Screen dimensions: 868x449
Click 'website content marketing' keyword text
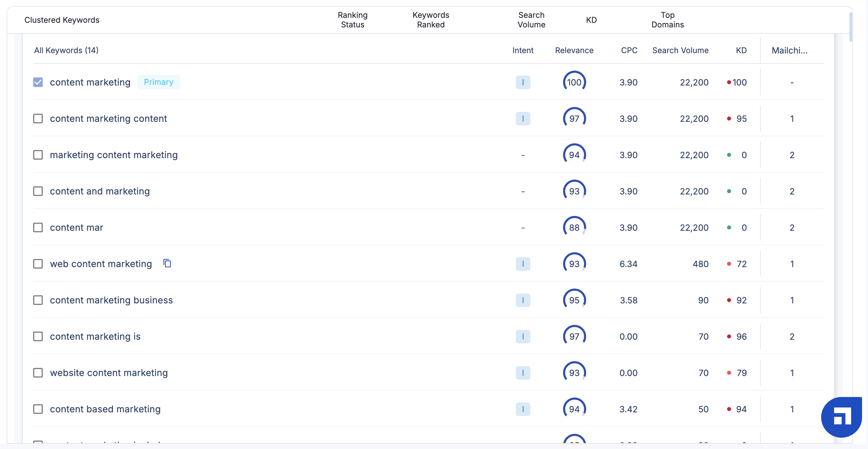pyautogui.click(x=109, y=373)
